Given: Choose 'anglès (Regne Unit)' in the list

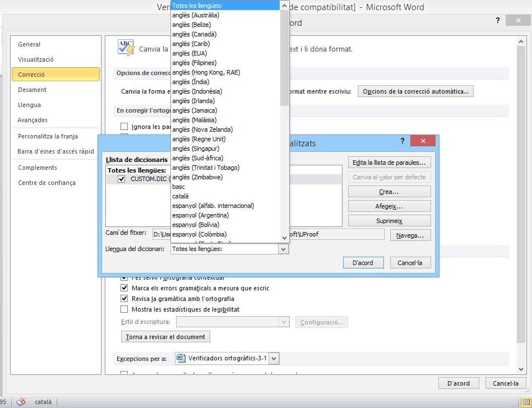Looking at the screenshot, I should pyautogui.click(x=198, y=139).
